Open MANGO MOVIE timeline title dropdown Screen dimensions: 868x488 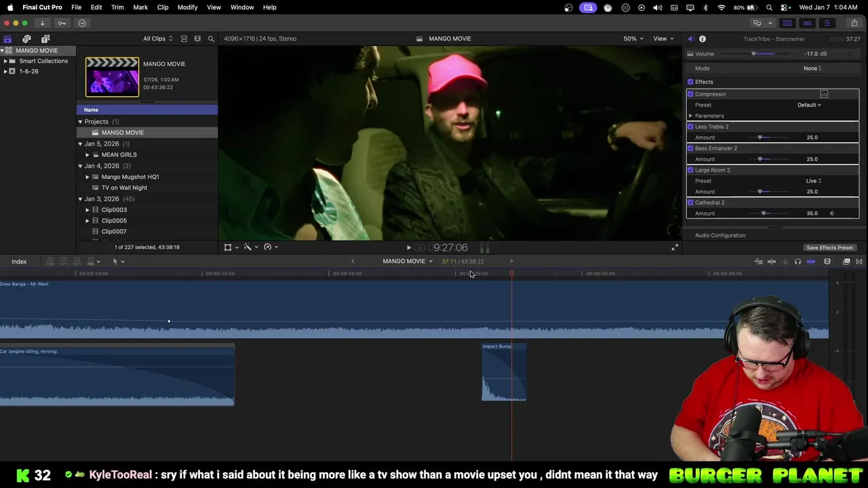408,262
